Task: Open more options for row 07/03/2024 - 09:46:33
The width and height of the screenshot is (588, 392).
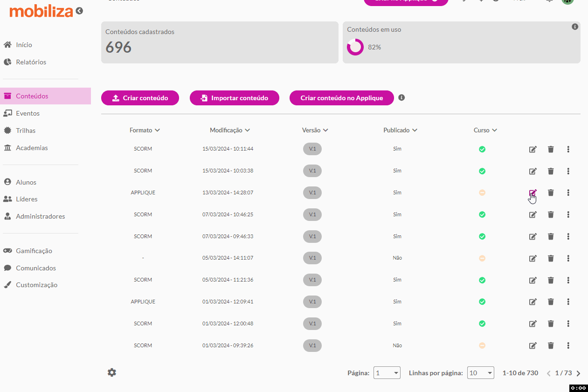Action: [x=568, y=236]
